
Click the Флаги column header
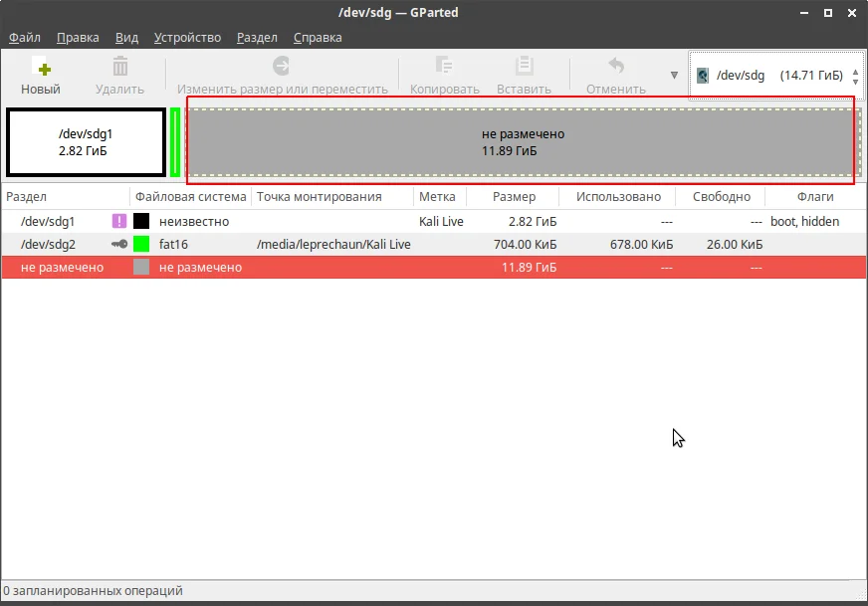(x=815, y=196)
